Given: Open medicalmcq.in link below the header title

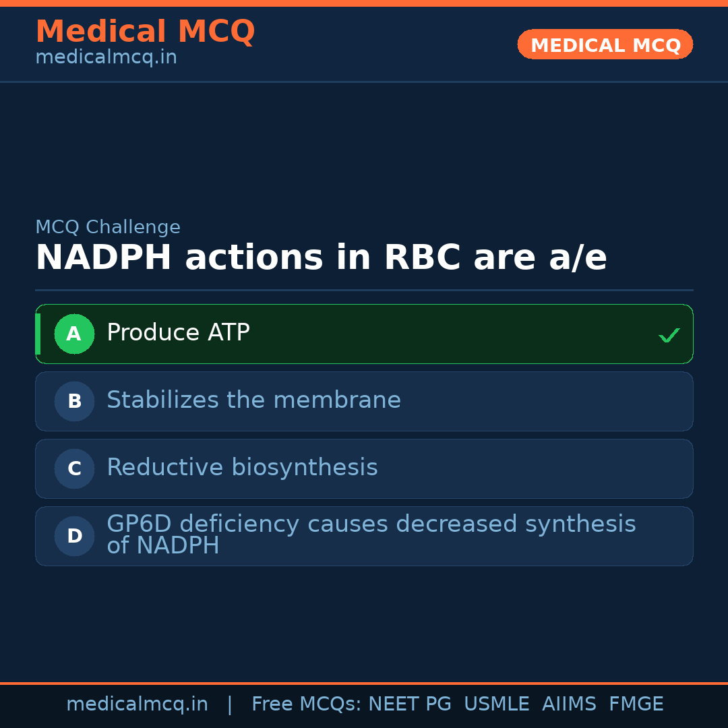Looking at the screenshot, I should pyautogui.click(x=106, y=58).
